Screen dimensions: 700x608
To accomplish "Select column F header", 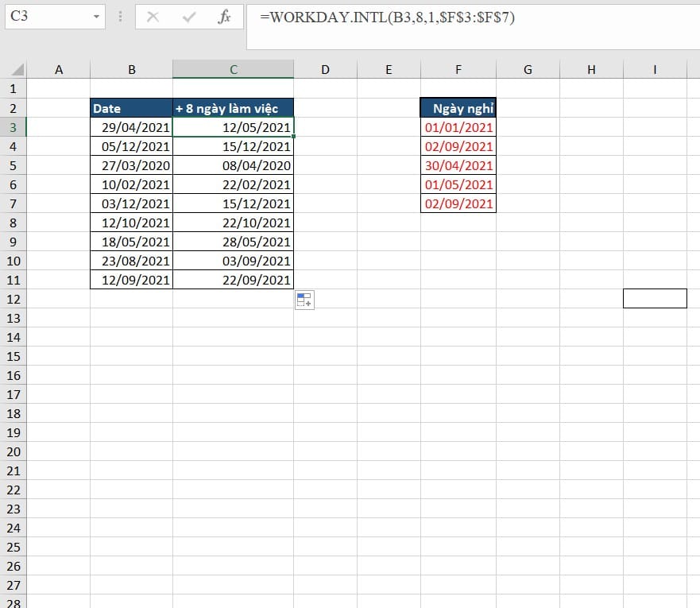I will pyautogui.click(x=458, y=70).
